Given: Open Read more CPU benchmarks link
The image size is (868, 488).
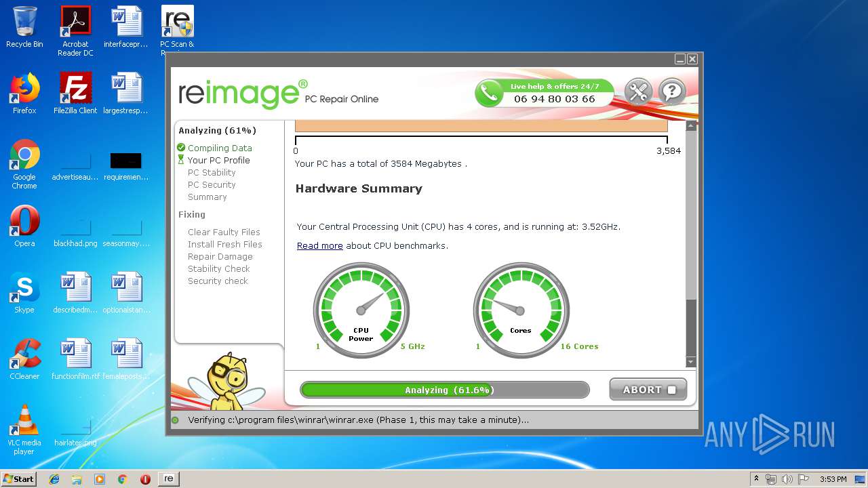Looking at the screenshot, I should 319,245.
